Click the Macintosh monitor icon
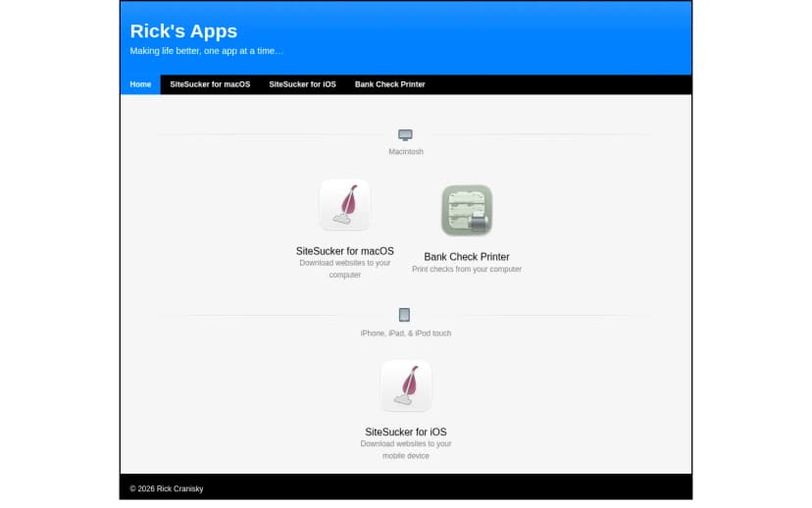This screenshot has width=812, height=508. click(x=405, y=134)
